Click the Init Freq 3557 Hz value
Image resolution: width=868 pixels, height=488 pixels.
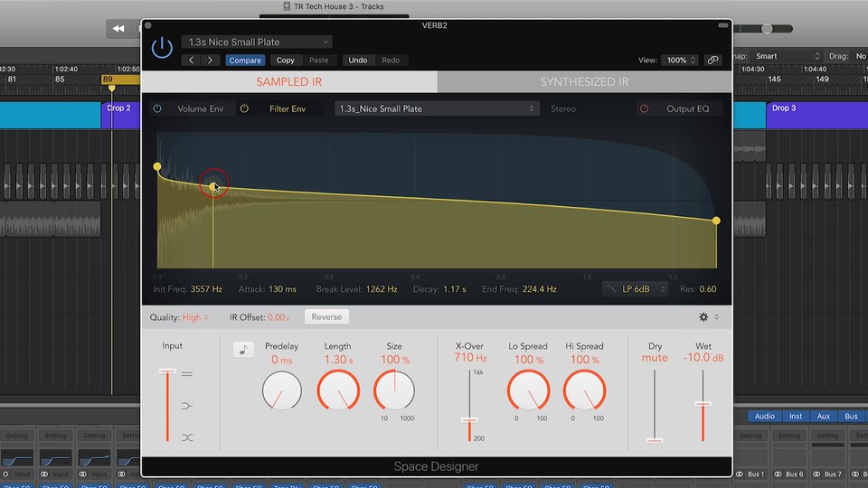[x=206, y=289]
